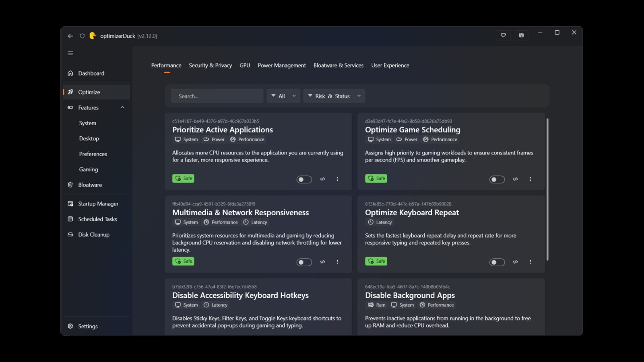
Task: View code for Optimize Game Scheduling
Action: (x=515, y=179)
